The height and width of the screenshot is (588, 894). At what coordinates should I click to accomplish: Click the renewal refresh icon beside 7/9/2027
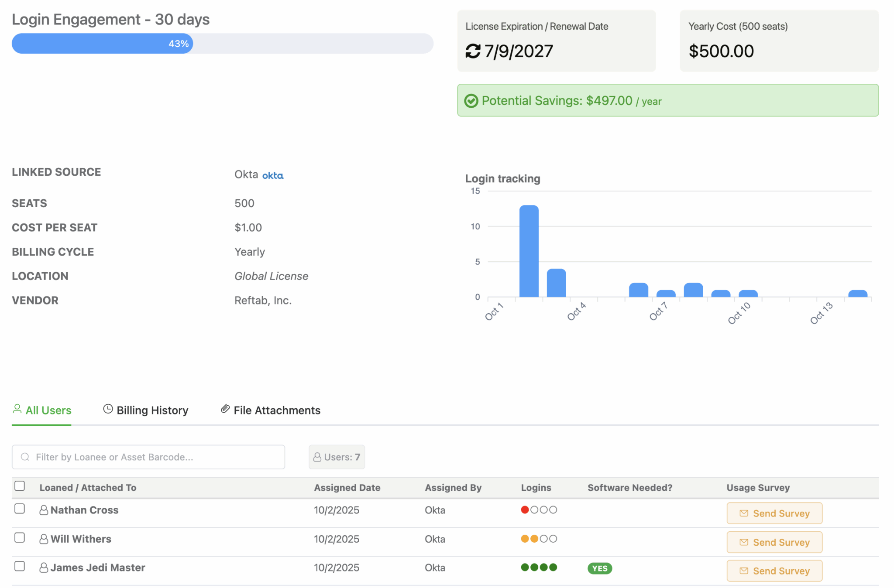click(x=472, y=51)
